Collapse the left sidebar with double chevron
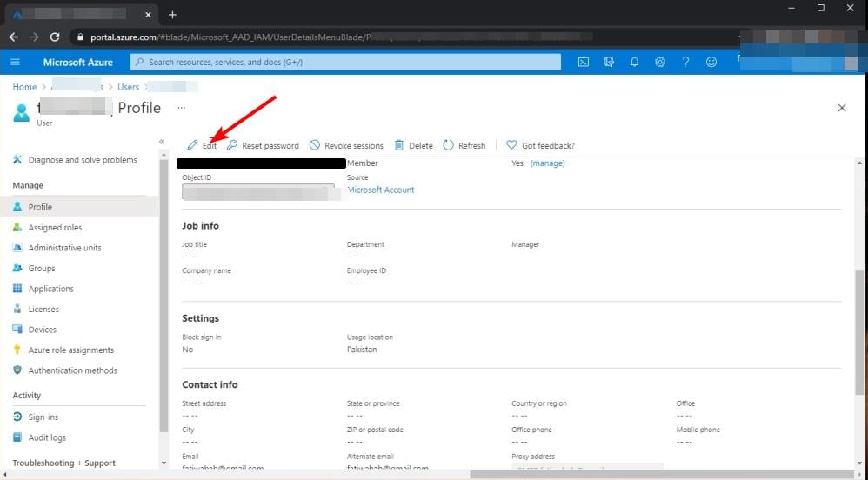868x480 pixels. pyautogui.click(x=162, y=142)
